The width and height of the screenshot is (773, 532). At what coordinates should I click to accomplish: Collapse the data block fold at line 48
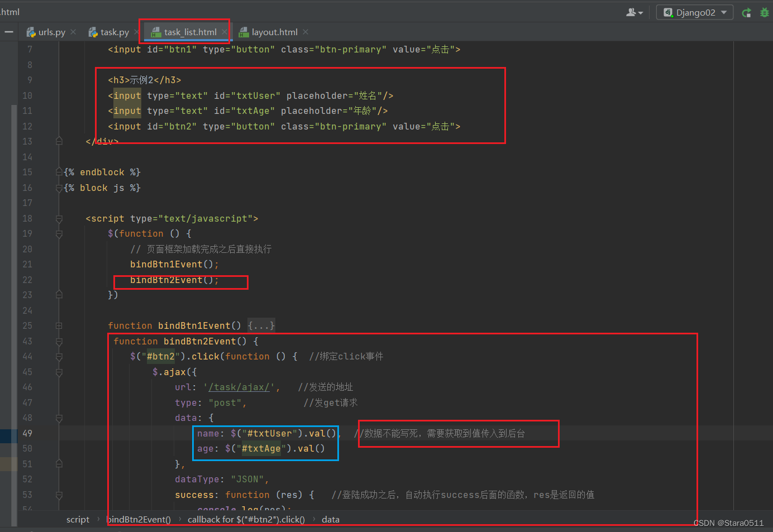pos(59,418)
